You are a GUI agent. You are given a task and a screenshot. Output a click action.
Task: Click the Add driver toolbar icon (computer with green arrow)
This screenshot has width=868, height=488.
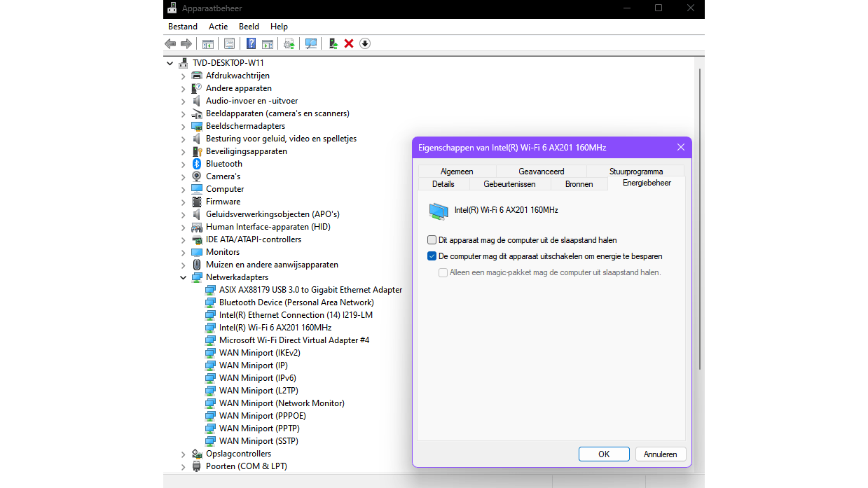pos(333,43)
